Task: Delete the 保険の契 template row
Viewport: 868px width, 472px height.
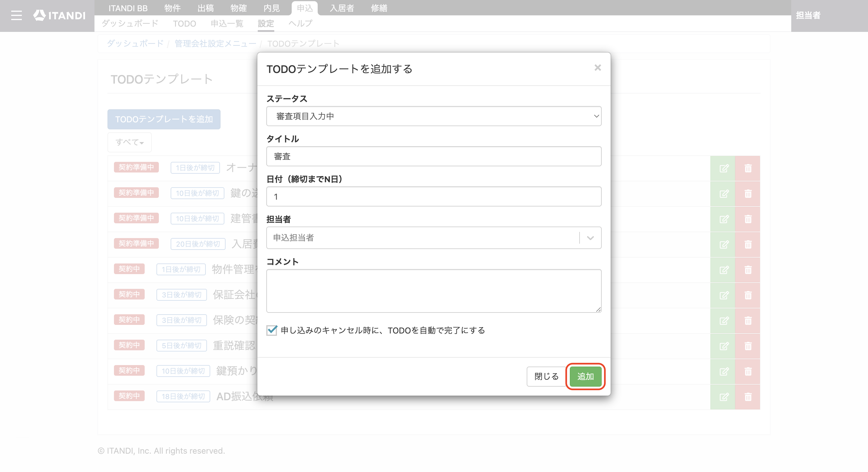Action: click(748, 320)
